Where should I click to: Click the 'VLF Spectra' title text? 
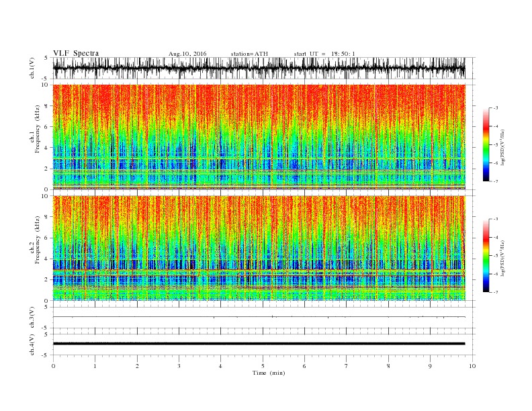pos(76,53)
